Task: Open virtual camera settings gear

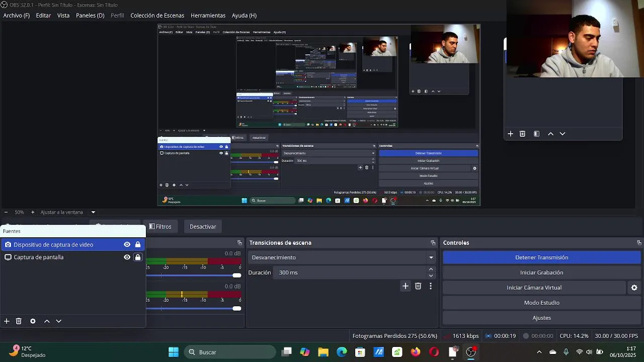Action: click(x=634, y=288)
